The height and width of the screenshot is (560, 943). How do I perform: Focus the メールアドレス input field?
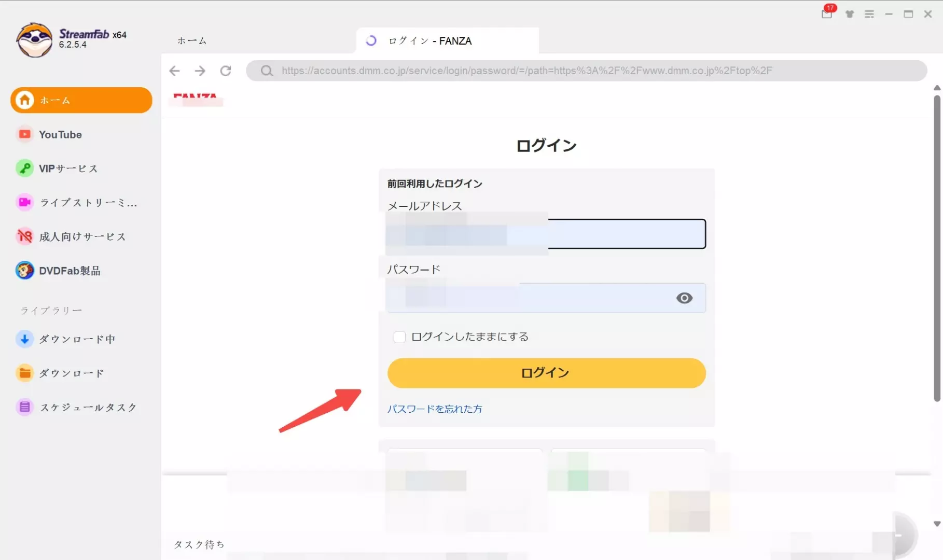546,234
